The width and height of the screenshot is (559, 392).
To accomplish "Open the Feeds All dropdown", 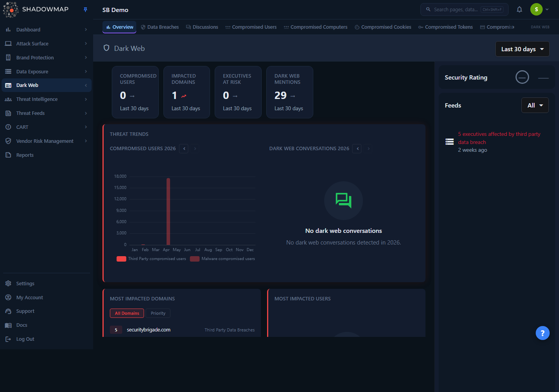I will click(535, 105).
